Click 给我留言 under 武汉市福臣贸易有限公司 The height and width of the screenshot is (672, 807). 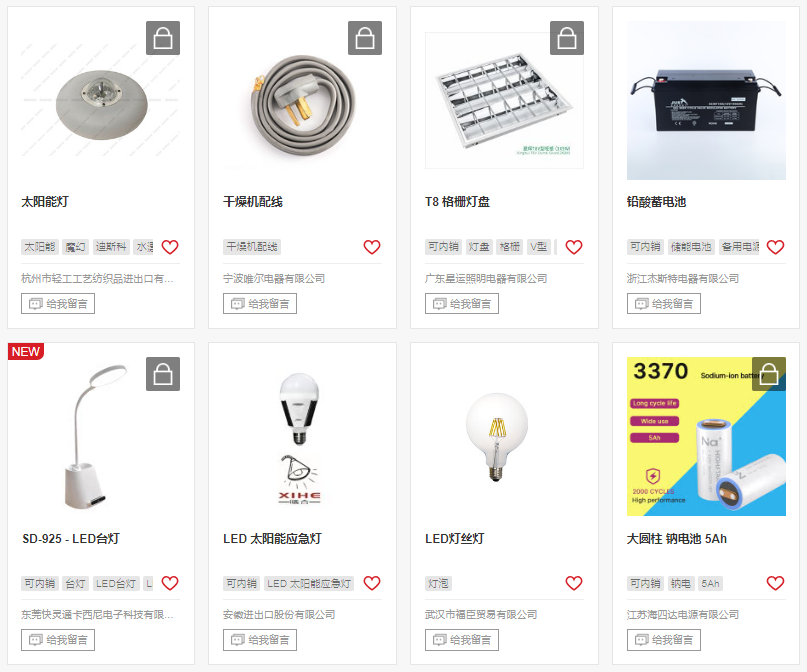[x=462, y=640]
